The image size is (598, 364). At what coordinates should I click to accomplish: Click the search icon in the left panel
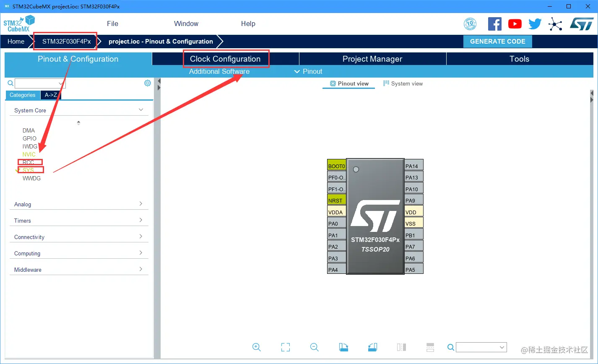coord(10,83)
